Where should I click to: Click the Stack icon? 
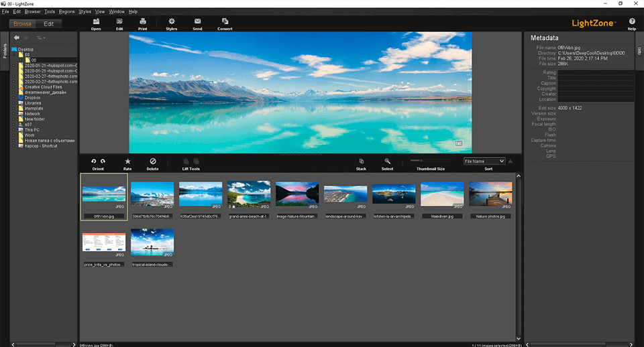(x=362, y=161)
